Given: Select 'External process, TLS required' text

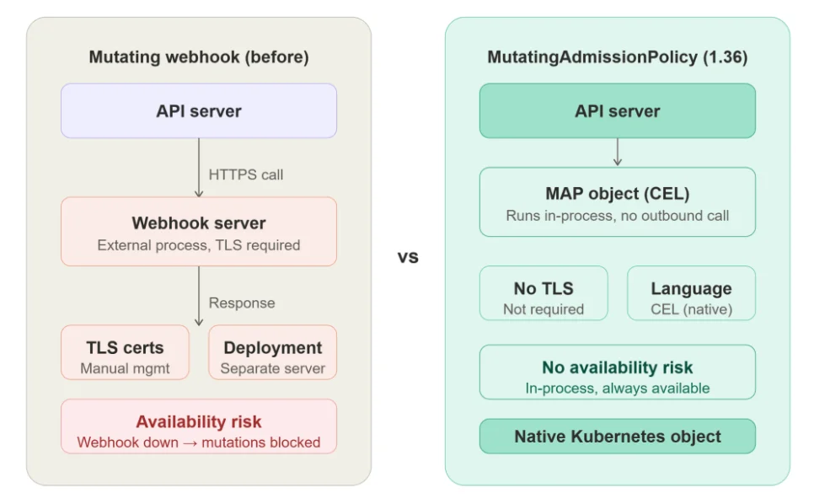Looking at the screenshot, I should [x=199, y=245].
